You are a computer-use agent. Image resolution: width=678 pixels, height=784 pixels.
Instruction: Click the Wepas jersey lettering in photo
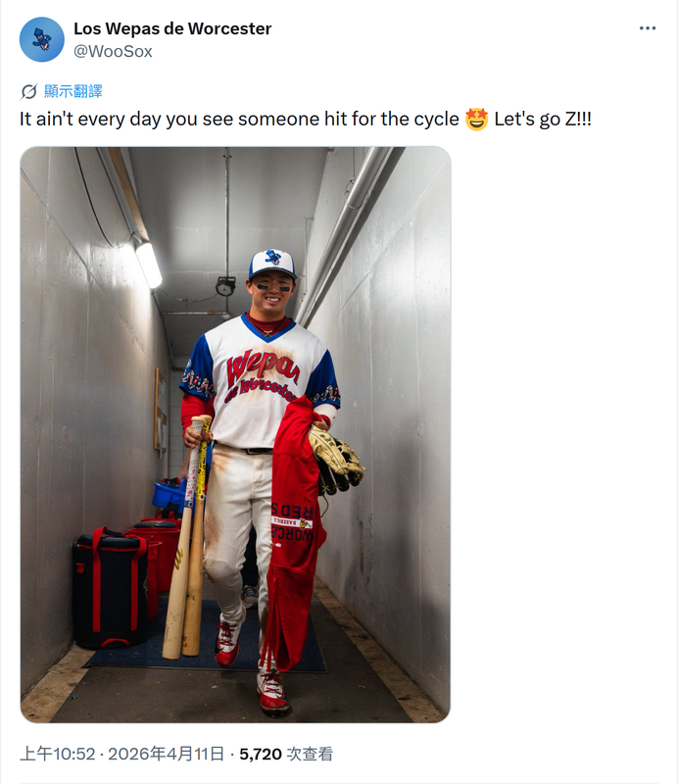click(264, 375)
